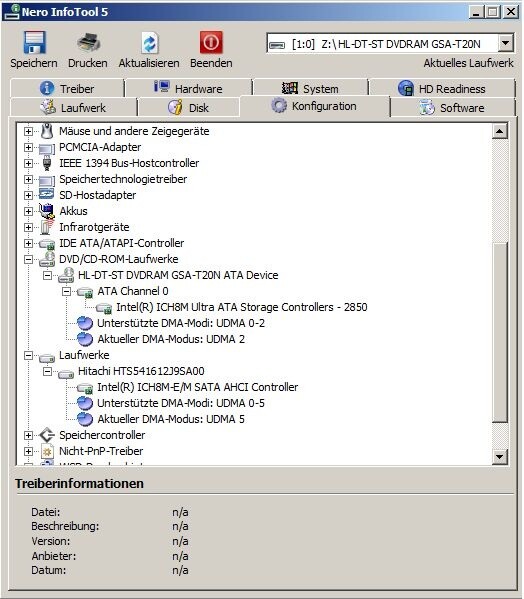The height and width of the screenshot is (599, 524).
Task: Expand the SD-Hostadapter node
Action: pos(28,196)
